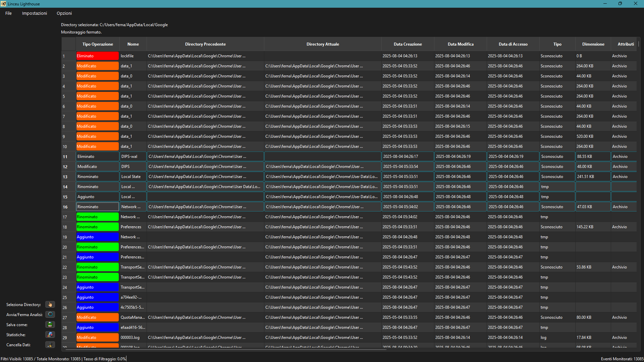Select the DIPS-wal name cell in row 11
The height and width of the screenshot is (362, 644).
[133, 157]
